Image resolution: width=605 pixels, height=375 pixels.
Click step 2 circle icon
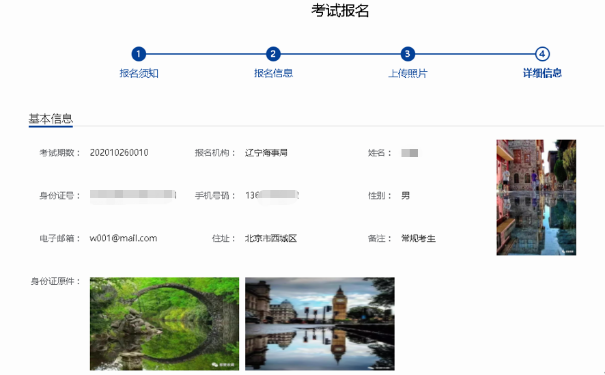point(273,54)
